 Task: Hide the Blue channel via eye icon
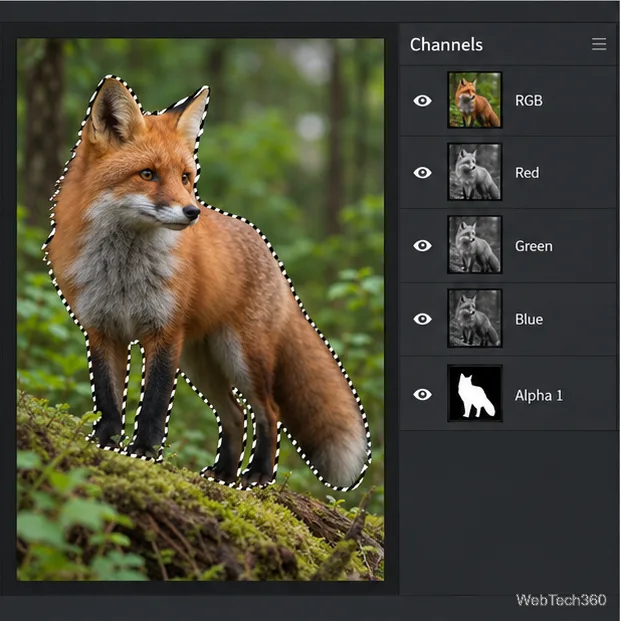tap(422, 319)
